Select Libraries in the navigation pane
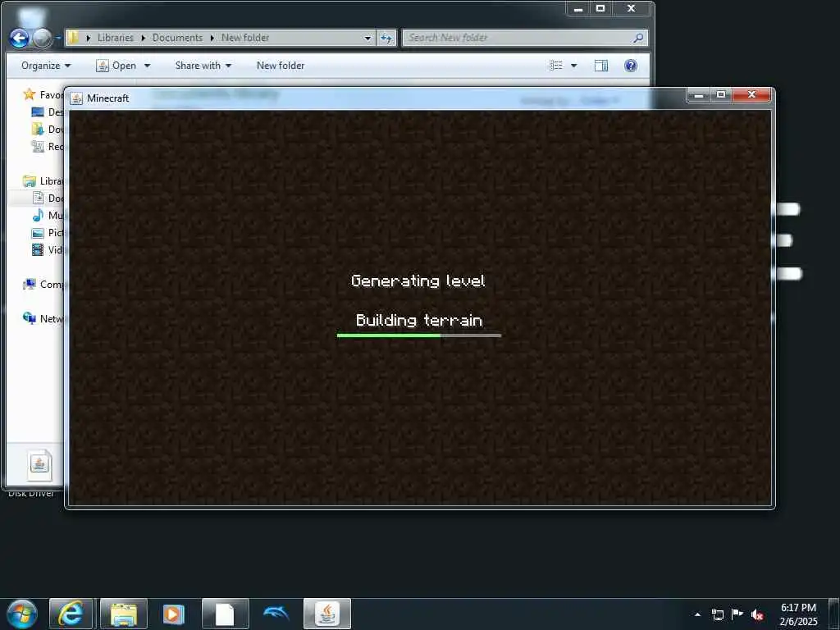 43,181
